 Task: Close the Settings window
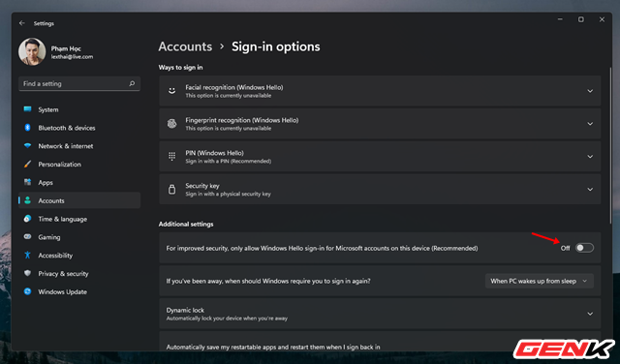[x=602, y=19]
